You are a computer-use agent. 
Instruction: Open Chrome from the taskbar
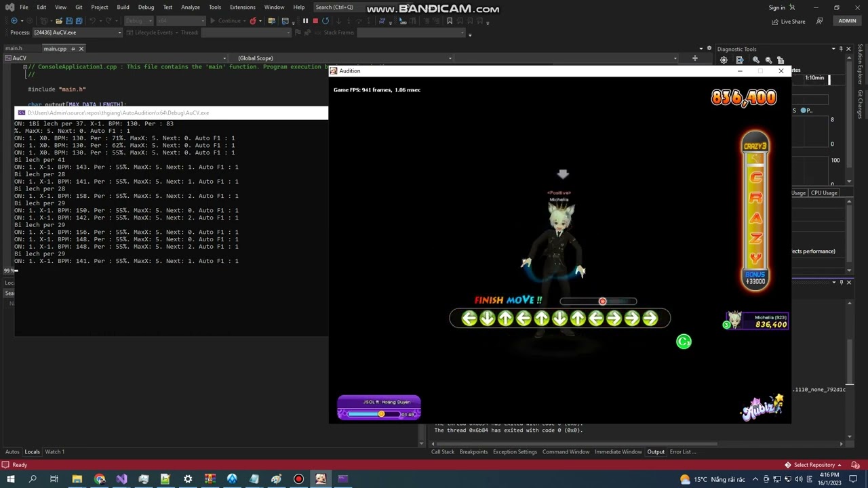point(100,479)
